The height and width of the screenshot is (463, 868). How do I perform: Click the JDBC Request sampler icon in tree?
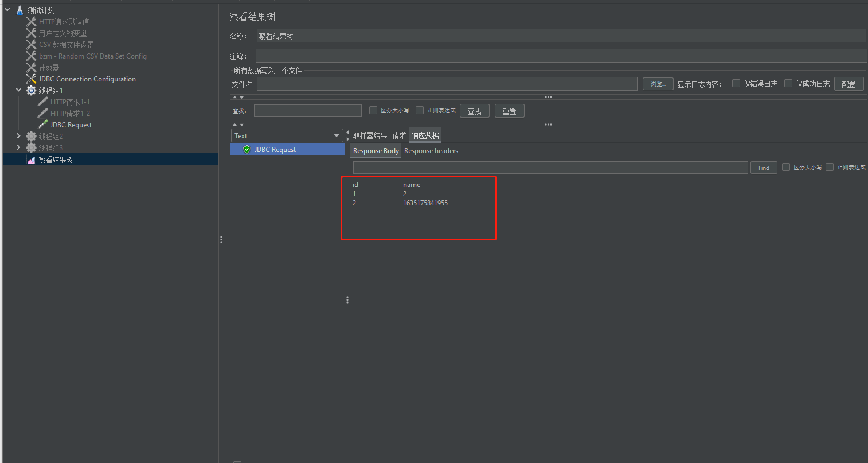[42, 125]
